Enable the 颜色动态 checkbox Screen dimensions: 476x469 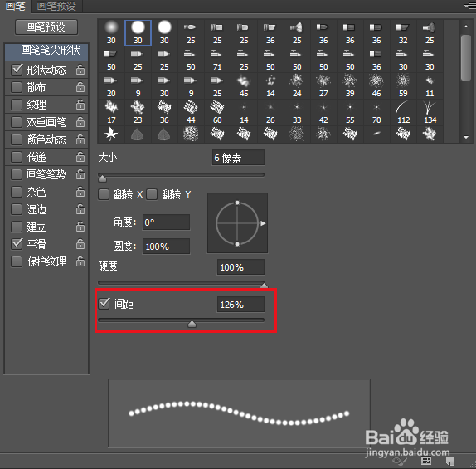pos(17,139)
